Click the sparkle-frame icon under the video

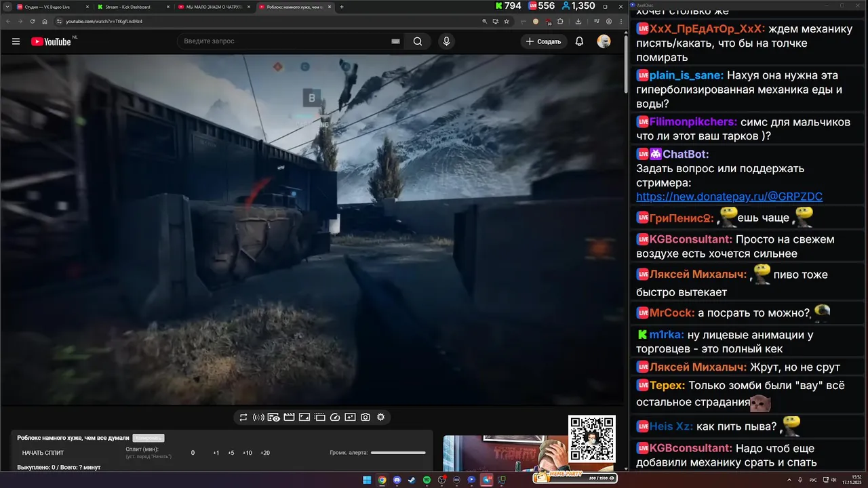(x=350, y=418)
